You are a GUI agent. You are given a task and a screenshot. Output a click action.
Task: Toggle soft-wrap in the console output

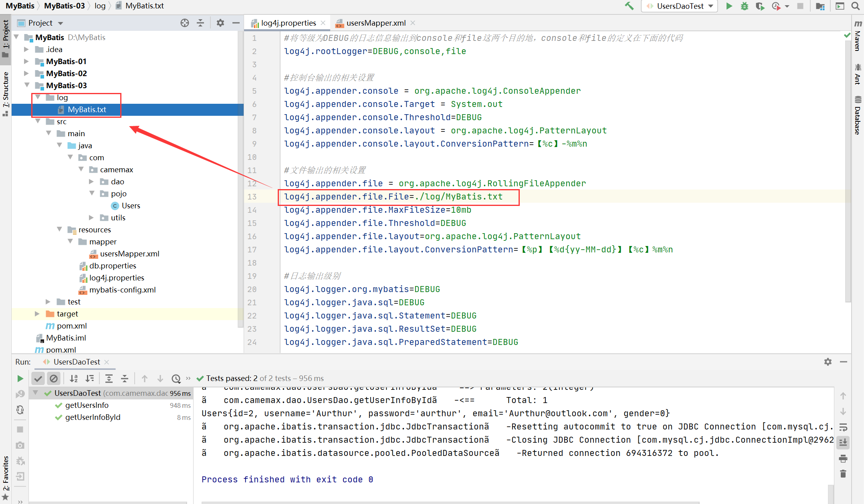pyautogui.click(x=843, y=427)
